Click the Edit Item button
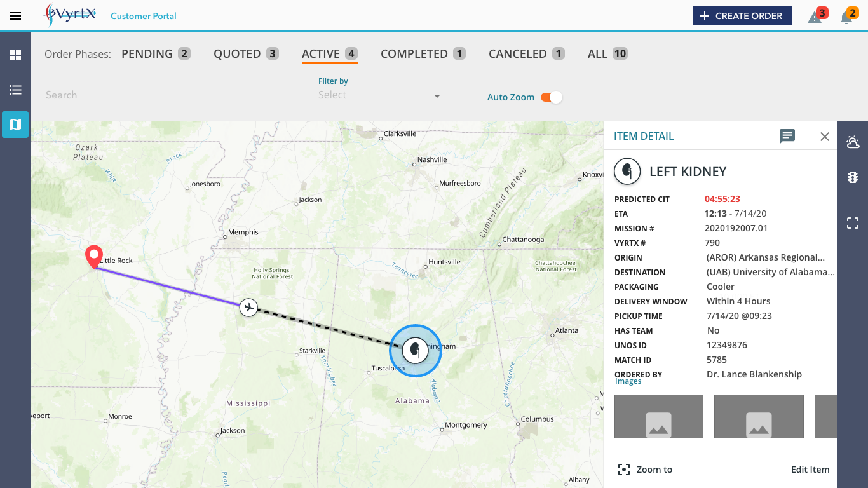868x488 pixels. tap(810, 470)
